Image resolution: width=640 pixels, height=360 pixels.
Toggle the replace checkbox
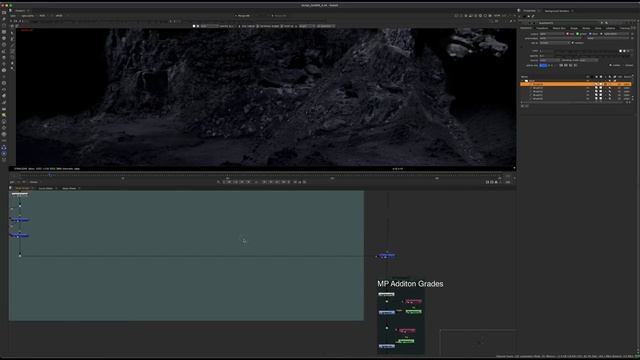(573, 43)
